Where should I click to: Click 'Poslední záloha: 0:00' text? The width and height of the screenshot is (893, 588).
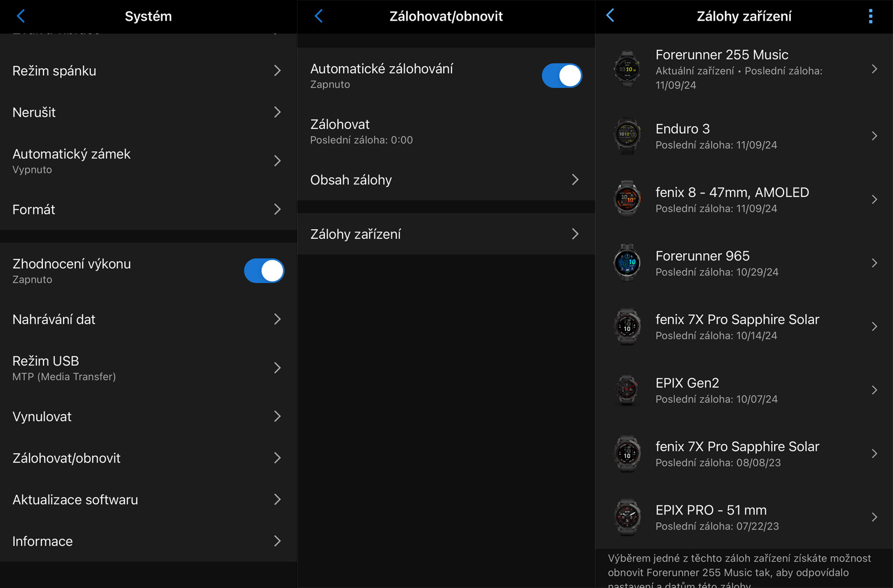[362, 140]
